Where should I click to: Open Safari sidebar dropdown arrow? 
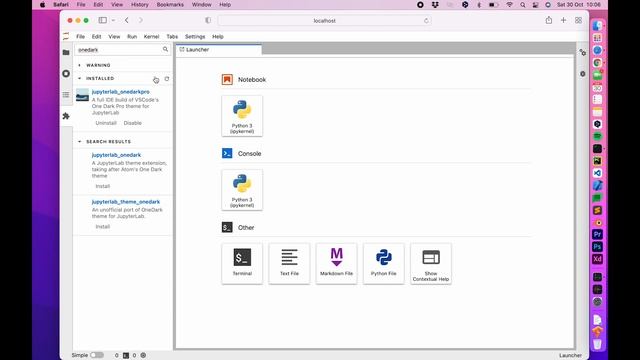(113, 20)
